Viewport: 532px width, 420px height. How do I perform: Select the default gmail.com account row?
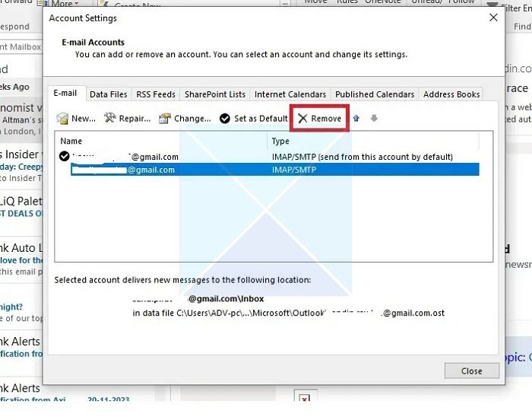click(269, 157)
